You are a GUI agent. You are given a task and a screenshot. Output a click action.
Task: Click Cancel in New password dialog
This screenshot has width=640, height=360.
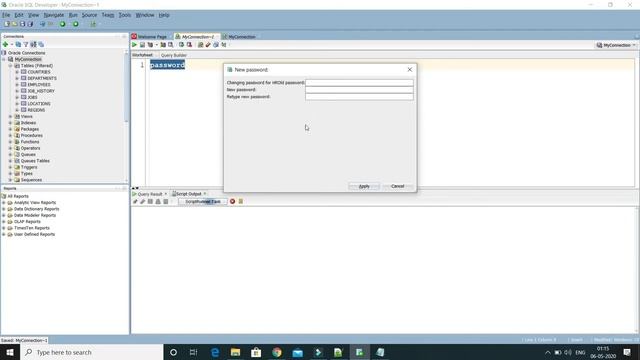pos(398,186)
